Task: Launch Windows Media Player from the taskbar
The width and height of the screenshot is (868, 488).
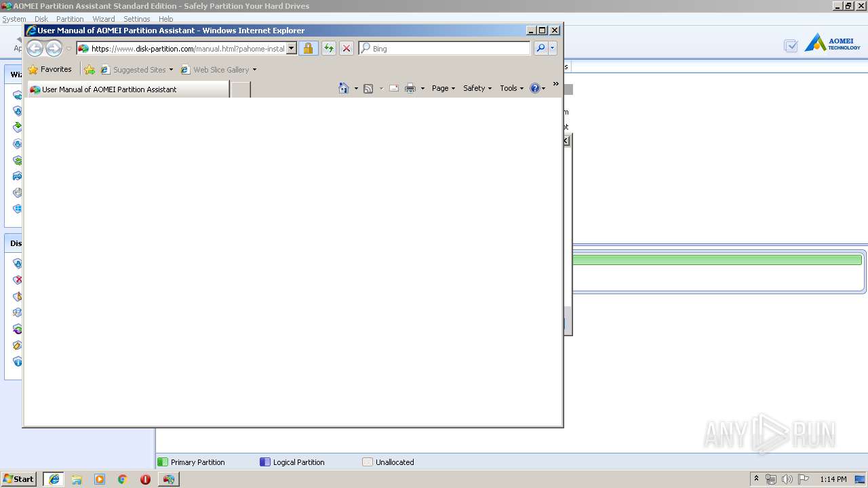Action: [x=100, y=479]
